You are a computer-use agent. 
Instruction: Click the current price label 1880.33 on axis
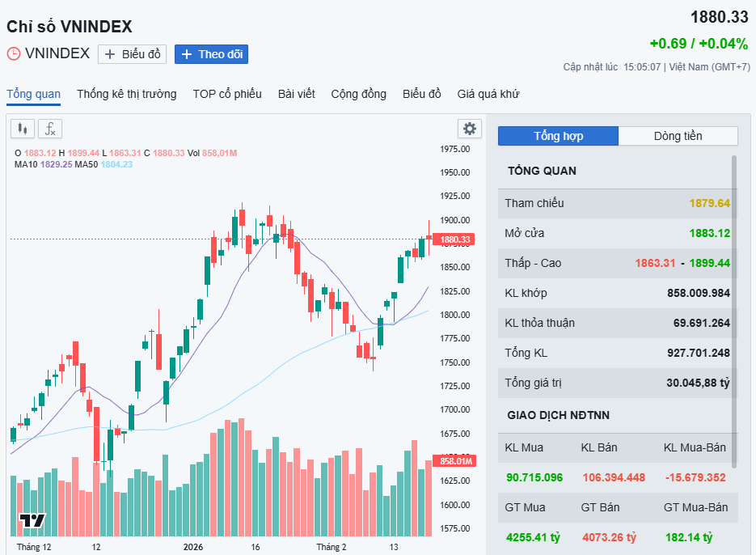pyautogui.click(x=455, y=239)
